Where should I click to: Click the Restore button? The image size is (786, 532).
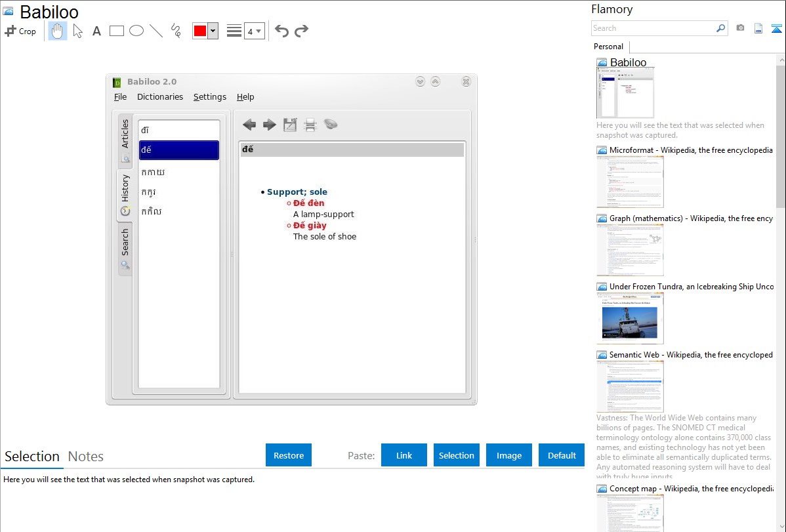(x=289, y=455)
